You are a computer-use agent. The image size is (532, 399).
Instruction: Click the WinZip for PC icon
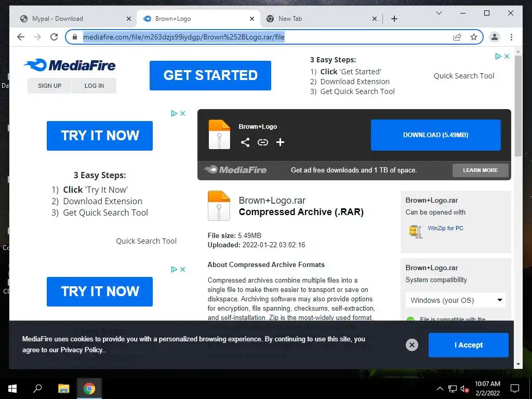[x=415, y=232]
